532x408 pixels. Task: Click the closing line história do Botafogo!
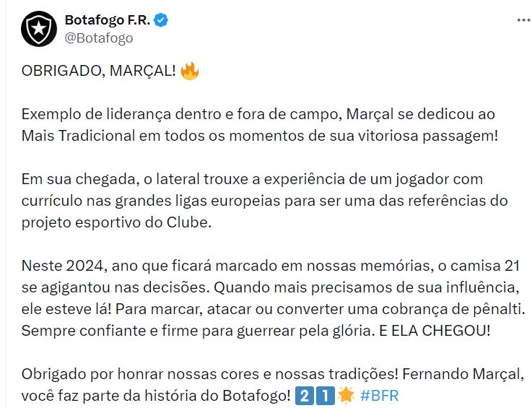point(217,396)
